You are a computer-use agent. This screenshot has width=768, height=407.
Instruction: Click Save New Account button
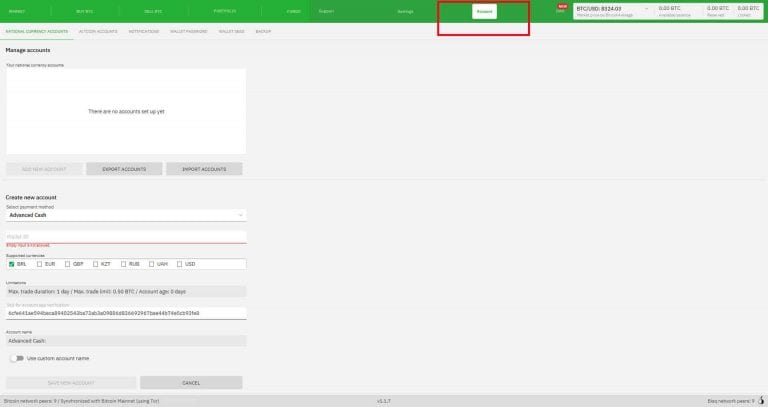click(x=71, y=383)
